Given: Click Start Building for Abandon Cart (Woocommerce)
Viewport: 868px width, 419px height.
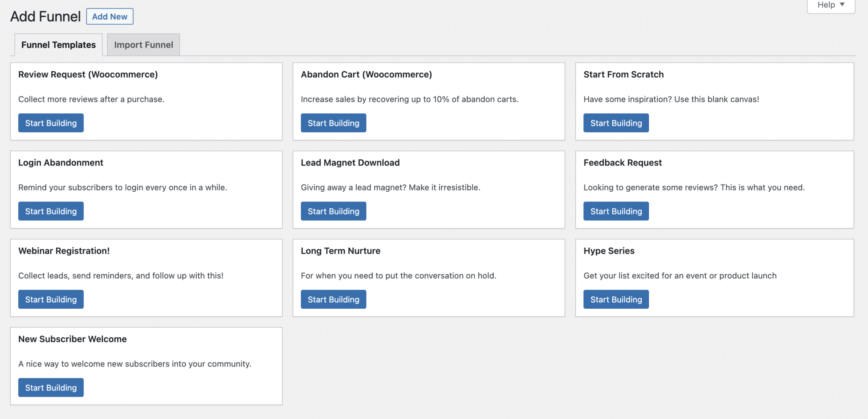Looking at the screenshot, I should (x=333, y=123).
